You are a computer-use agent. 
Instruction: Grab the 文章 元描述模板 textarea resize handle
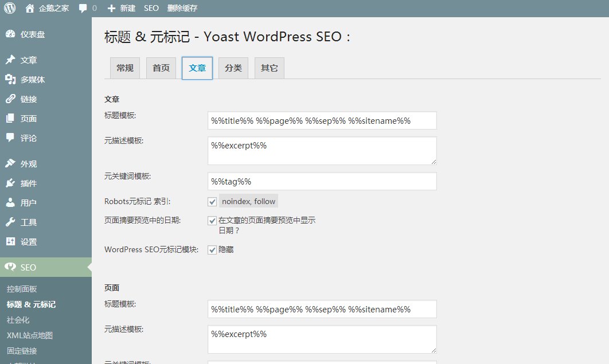434,162
